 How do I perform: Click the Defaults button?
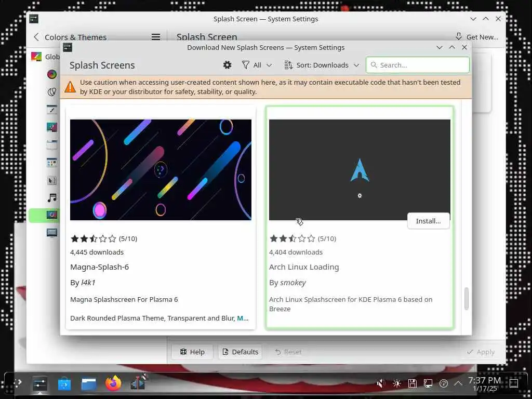(x=240, y=352)
